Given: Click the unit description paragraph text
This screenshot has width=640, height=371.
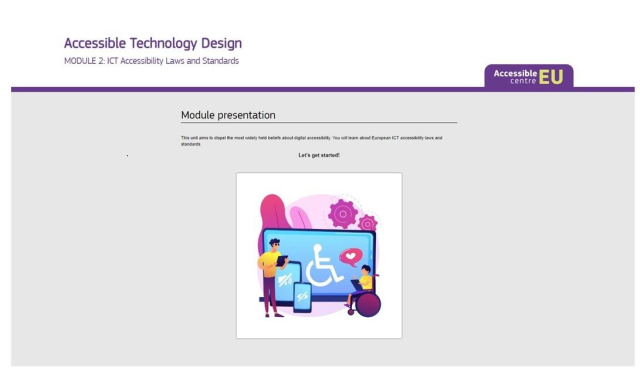Looking at the screenshot, I should click(x=311, y=141).
